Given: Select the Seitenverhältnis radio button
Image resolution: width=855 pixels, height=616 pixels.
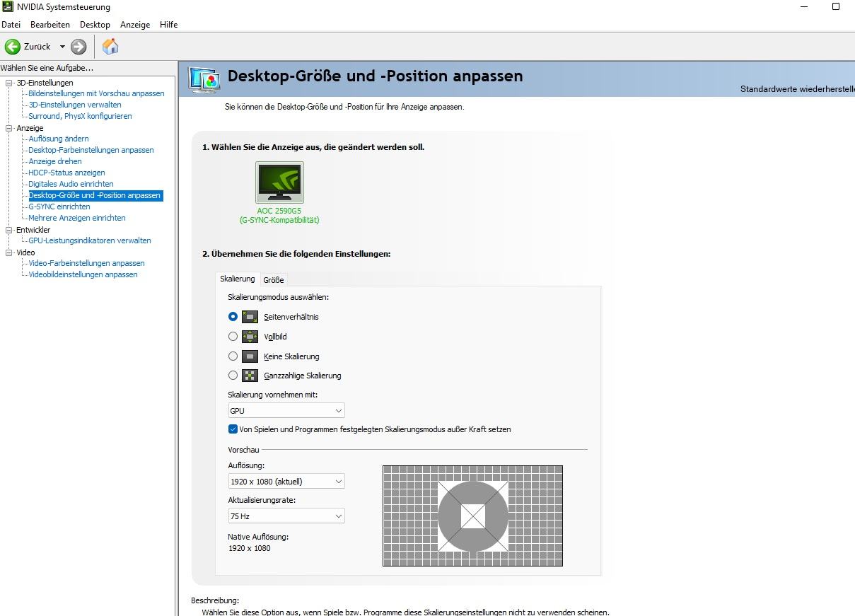Looking at the screenshot, I should coord(233,317).
